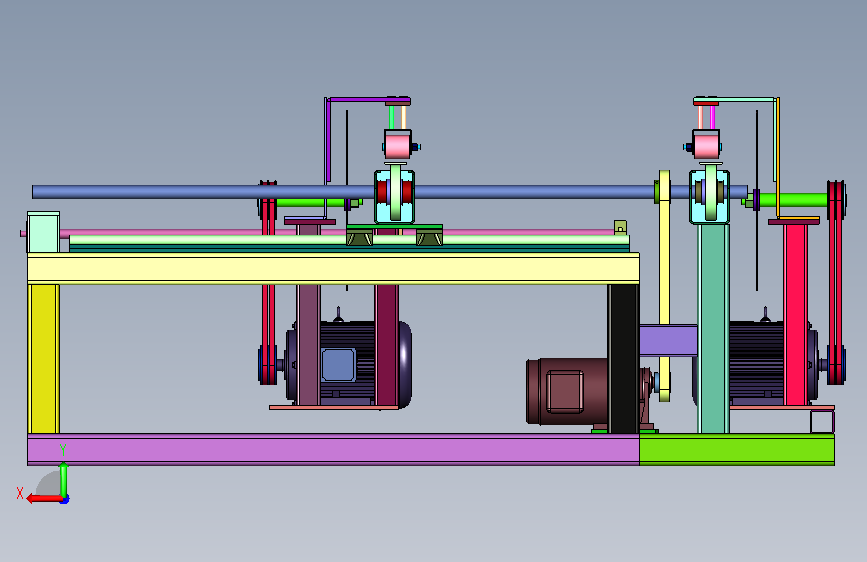Select the red belt on far right
The height and width of the screenshot is (562, 867).
(x=836, y=282)
